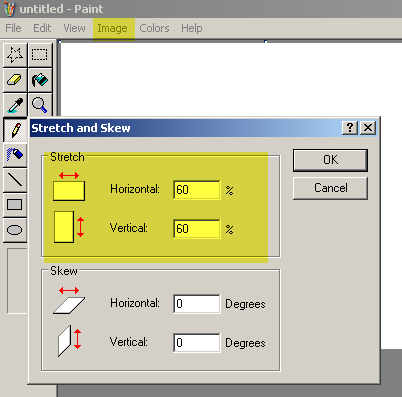Click the dialog's question mark help button
This screenshot has height=397, width=402.
point(350,128)
